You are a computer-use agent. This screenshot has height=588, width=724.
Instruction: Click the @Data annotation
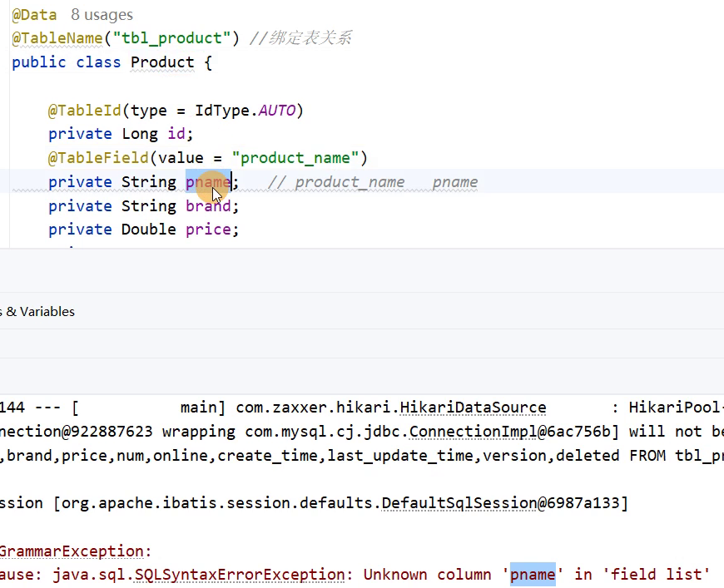tap(34, 15)
